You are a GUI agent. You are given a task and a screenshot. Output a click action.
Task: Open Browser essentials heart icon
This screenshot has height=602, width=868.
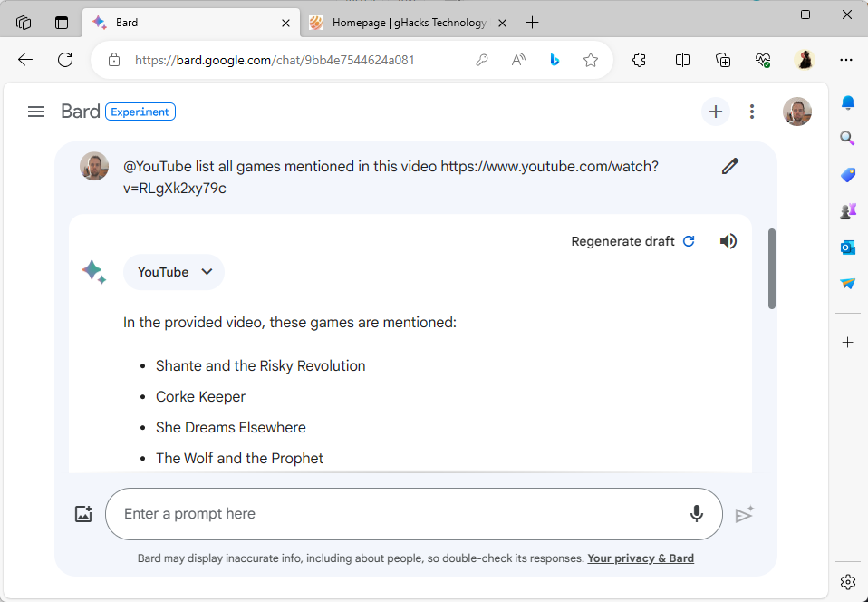(763, 60)
